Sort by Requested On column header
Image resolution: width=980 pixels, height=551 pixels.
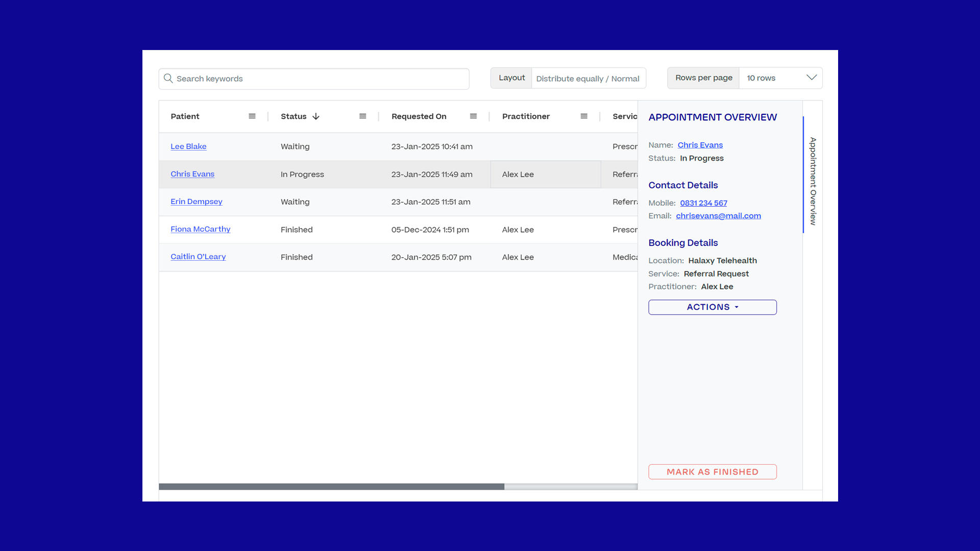[419, 116]
